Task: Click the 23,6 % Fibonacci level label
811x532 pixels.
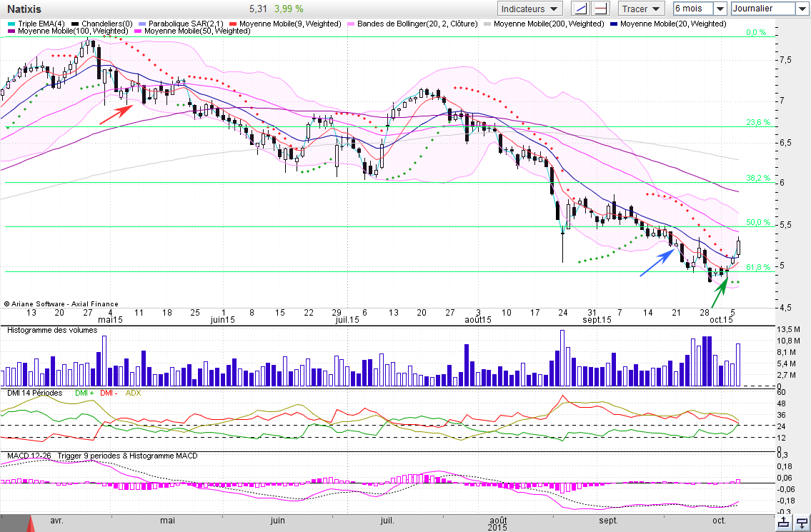Action: click(758, 123)
